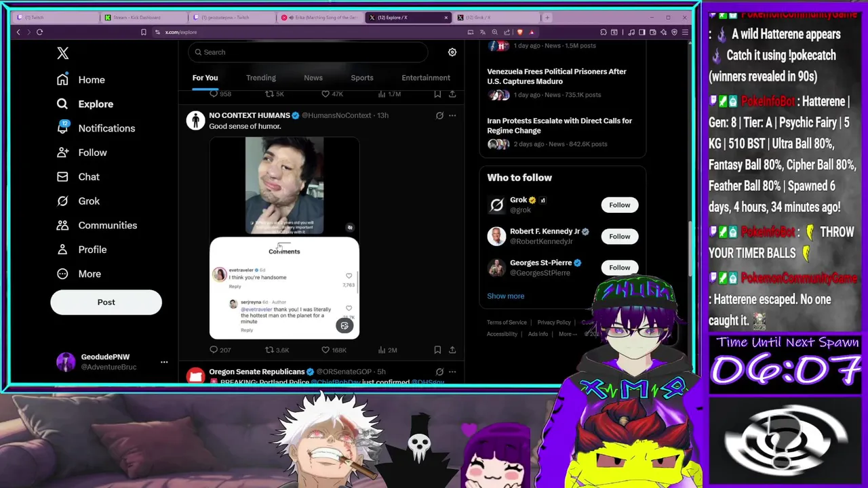Open the browser hamburger menu
The width and height of the screenshot is (868, 488).
[685, 32]
